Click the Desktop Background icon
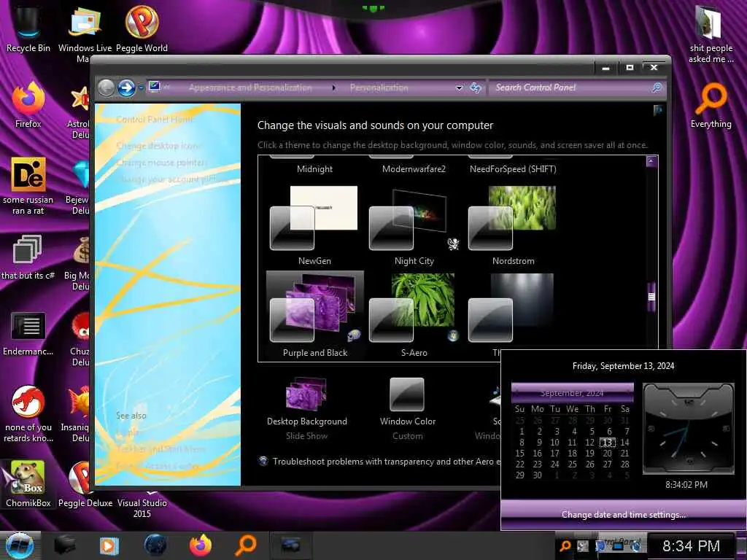 click(x=307, y=394)
